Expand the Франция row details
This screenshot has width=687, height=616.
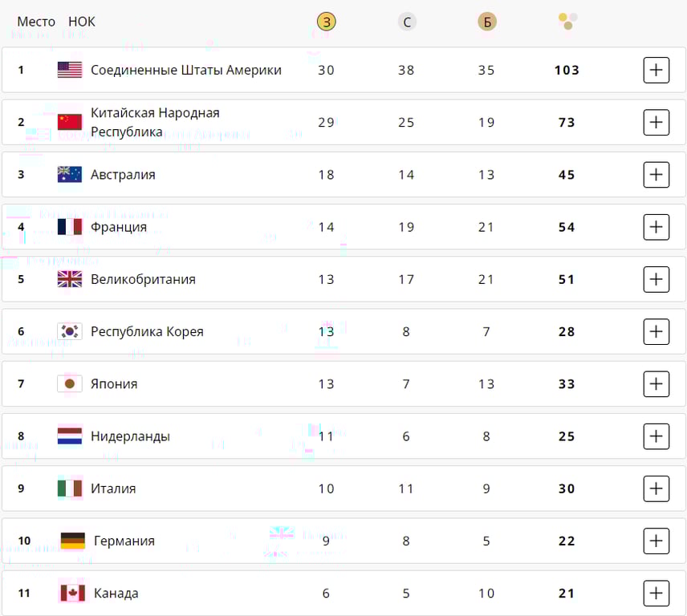point(656,227)
